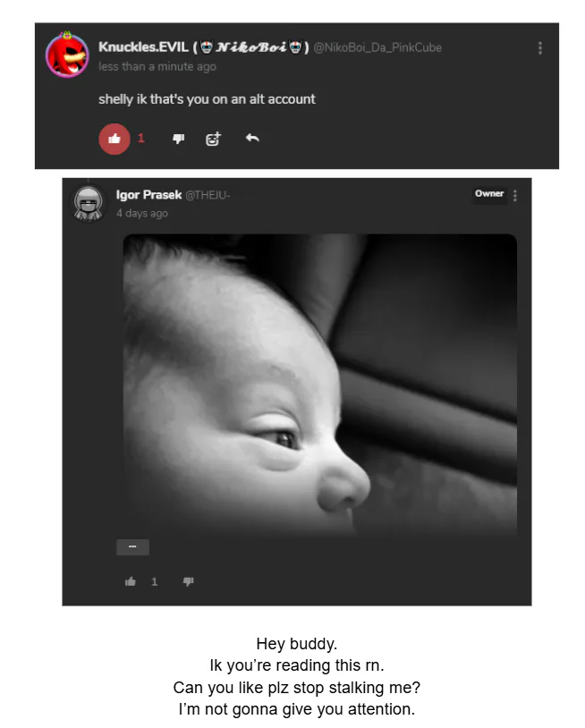
Task: Open the three-dot menu on Knuckles.EVIL comment
Action: tap(540, 47)
